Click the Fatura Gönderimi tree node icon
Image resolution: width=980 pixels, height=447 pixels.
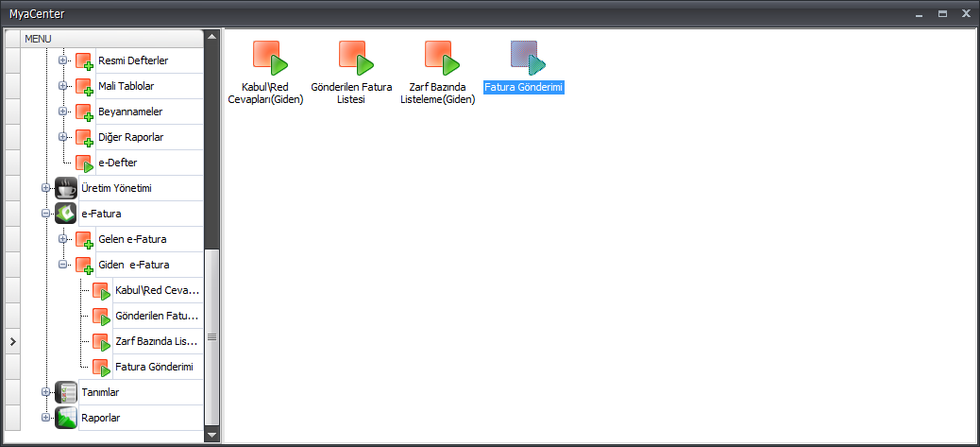101,367
